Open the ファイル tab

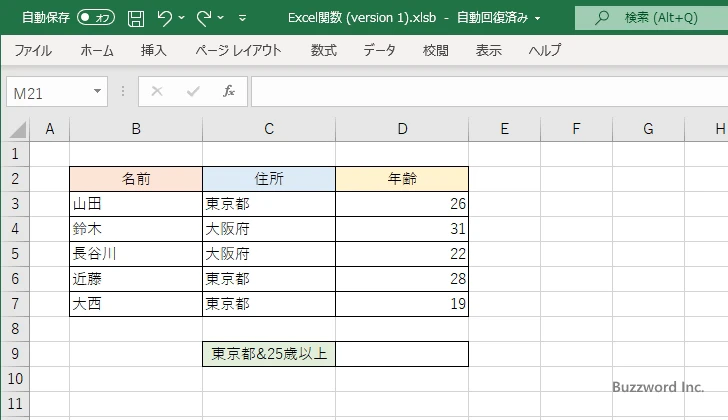[x=33, y=50]
